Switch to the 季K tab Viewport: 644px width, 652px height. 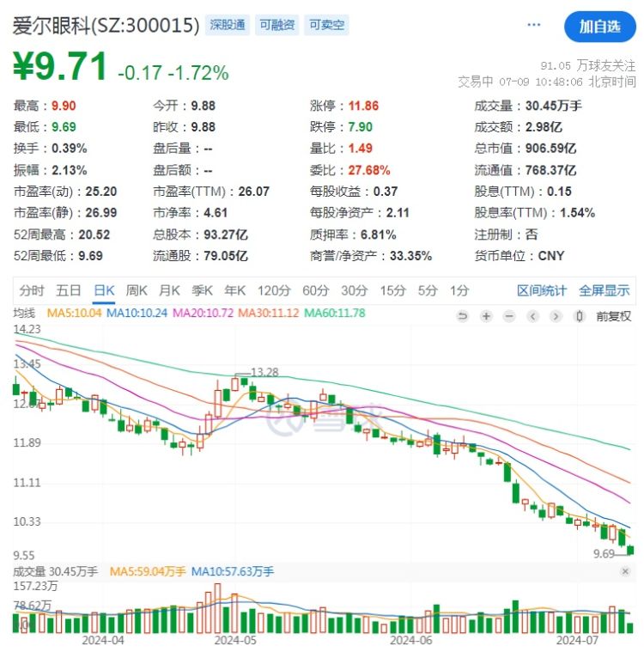click(x=202, y=290)
